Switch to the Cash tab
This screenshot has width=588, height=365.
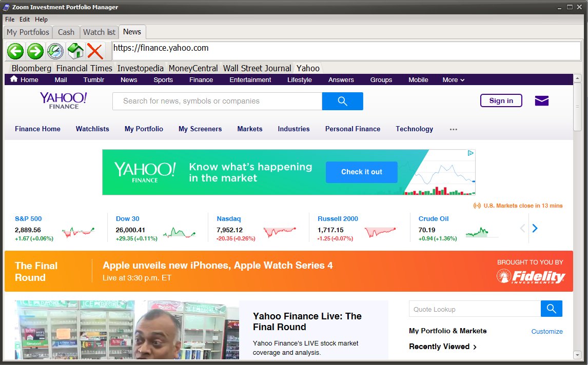click(66, 32)
